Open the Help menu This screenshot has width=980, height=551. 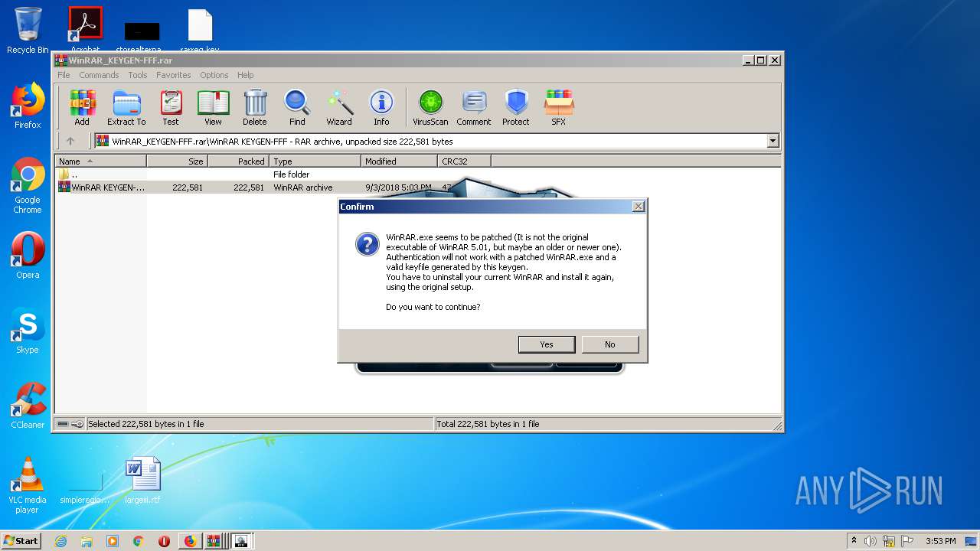tap(245, 75)
